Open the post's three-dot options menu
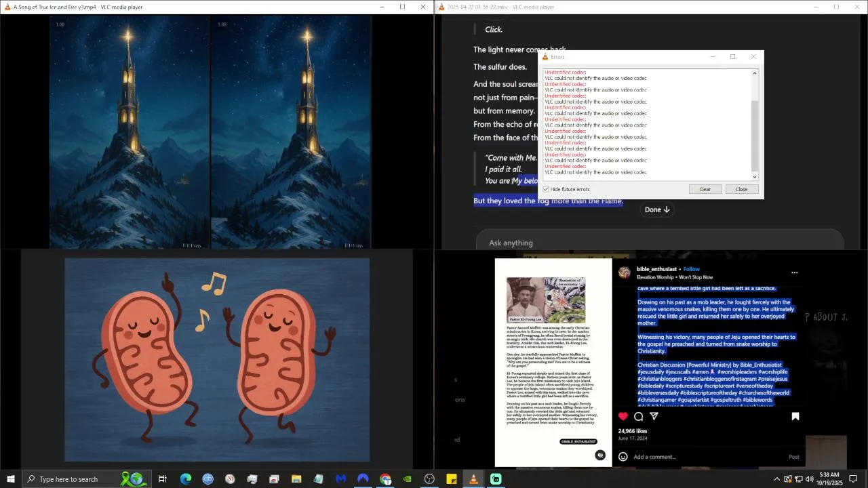 (x=794, y=272)
